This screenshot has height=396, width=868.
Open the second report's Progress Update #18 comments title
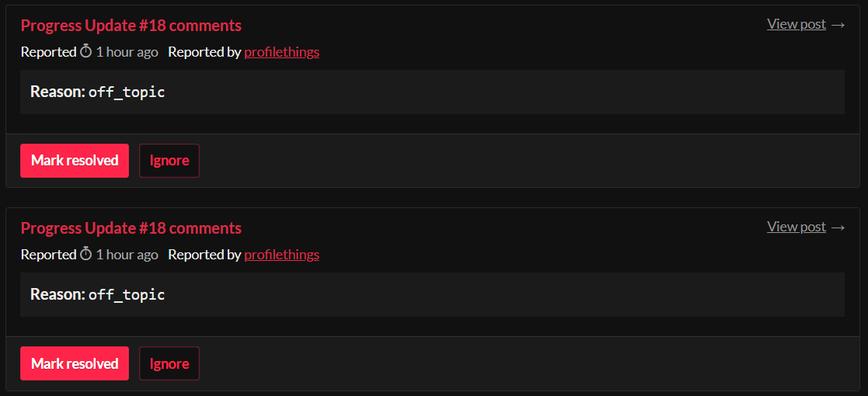point(131,228)
